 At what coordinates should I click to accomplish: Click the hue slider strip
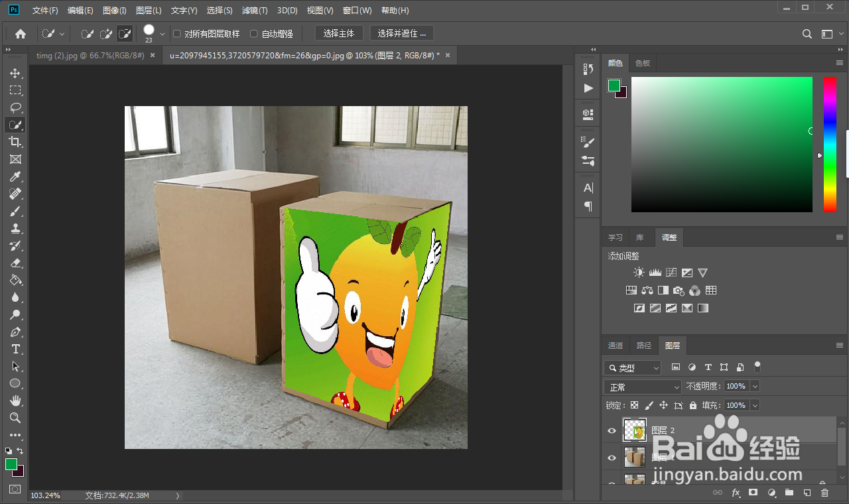point(830,145)
